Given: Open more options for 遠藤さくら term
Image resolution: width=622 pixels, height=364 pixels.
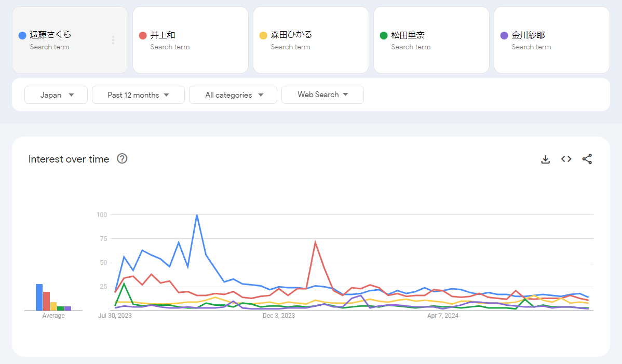Looking at the screenshot, I should [113, 40].
